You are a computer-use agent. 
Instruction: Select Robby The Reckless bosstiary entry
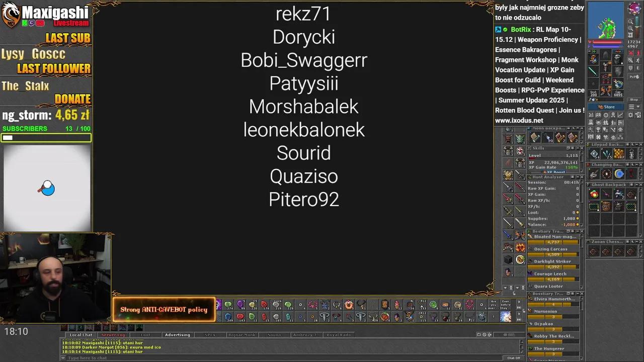(553, 338)
